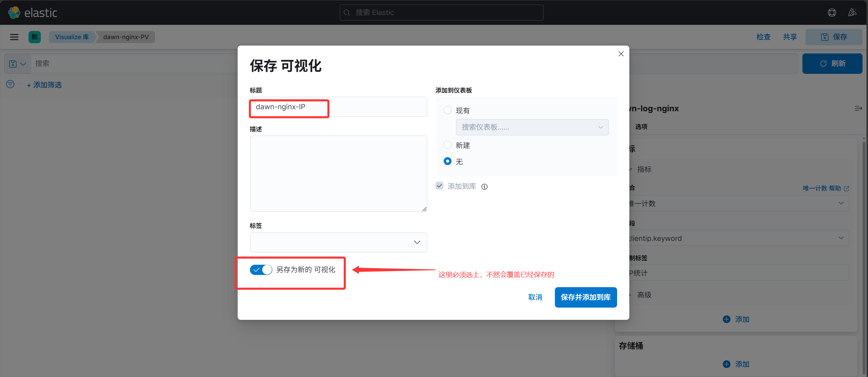Open the 标签 tags dropdown

(x=338, y=242)
